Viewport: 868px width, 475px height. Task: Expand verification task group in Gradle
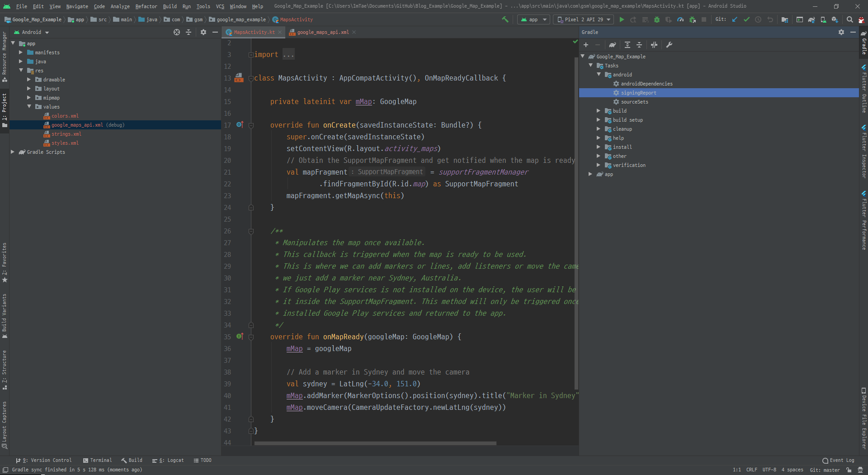(599, 165)
